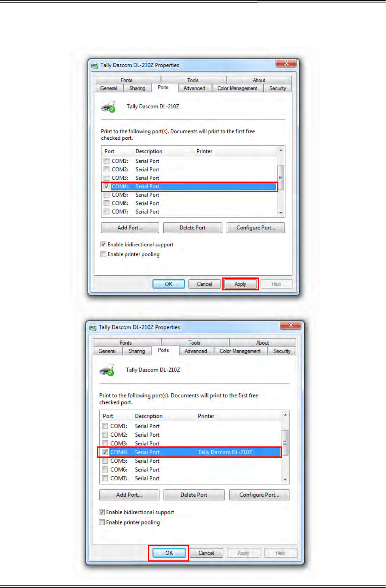The image size is (386, 588).
Task: Click port list scroll-up arrow in upper dialog
Action: [281, 150]
